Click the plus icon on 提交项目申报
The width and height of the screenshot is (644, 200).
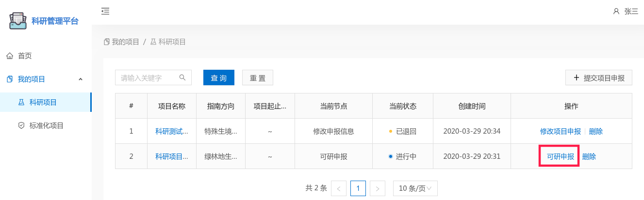pyautogui.click(x=577, y=77)
